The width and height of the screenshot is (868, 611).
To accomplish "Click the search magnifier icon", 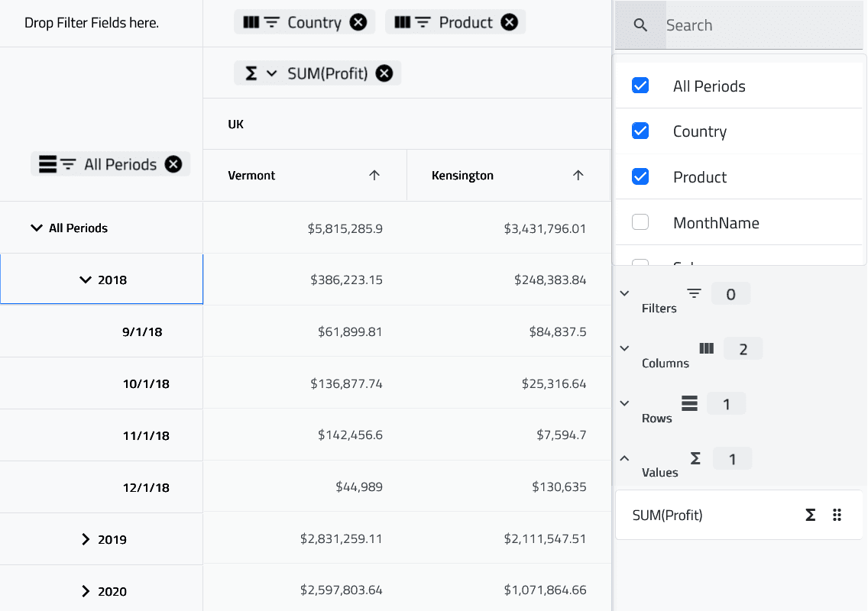I will [640, 25].
